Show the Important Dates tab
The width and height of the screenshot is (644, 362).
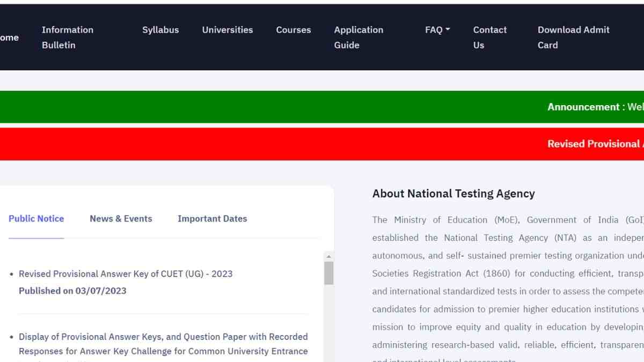[212, 219]
